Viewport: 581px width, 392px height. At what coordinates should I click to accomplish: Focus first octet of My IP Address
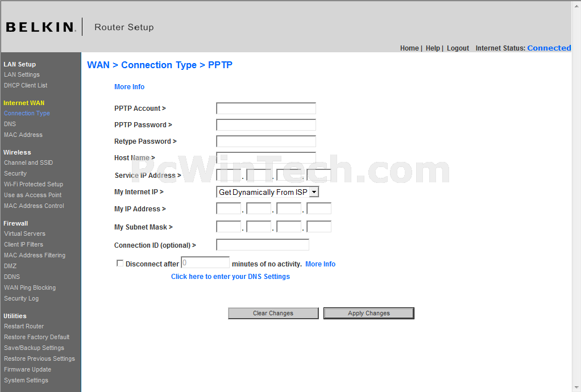(x=229, y=208)
